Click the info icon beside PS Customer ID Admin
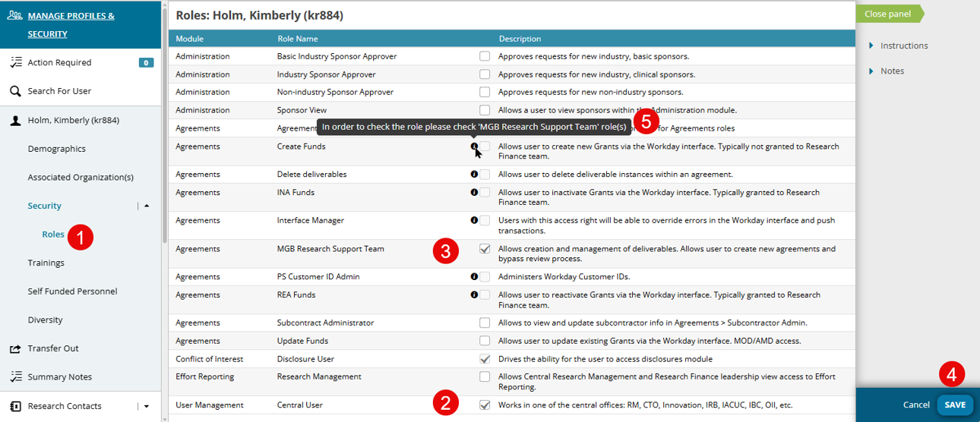Image resolution: width=980 pixels, height=422 pixels. point(474,276)
